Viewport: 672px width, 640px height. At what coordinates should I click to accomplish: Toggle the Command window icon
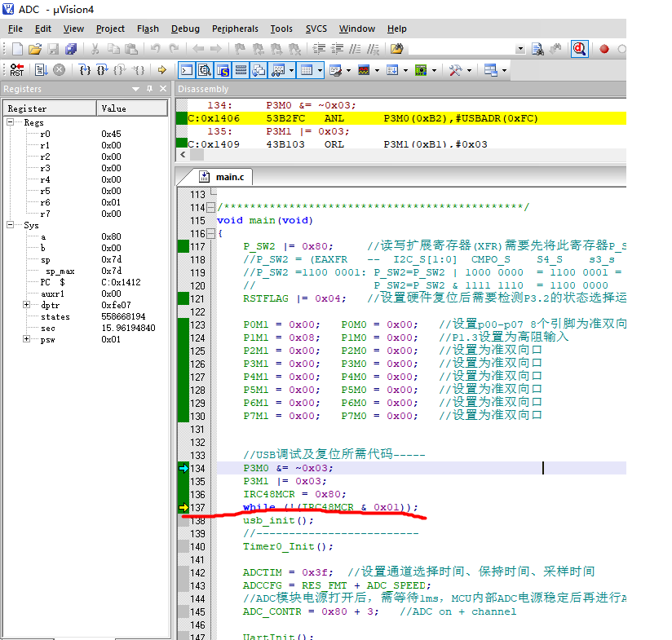coord(187,70)
